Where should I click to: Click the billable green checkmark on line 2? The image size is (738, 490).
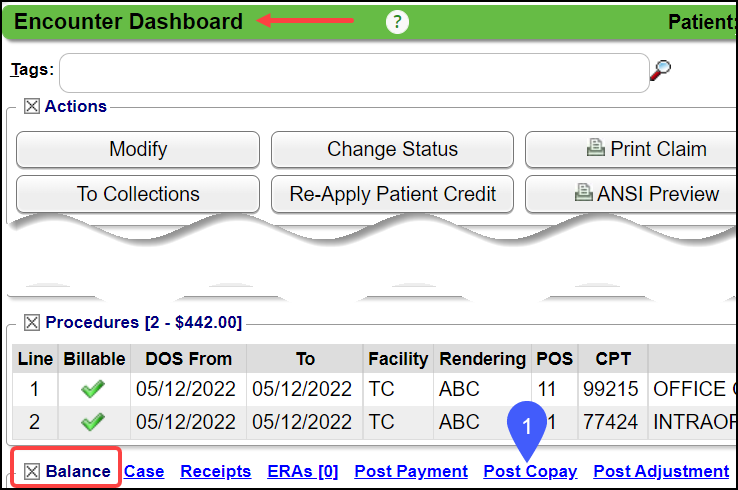[x=93, y=422]
